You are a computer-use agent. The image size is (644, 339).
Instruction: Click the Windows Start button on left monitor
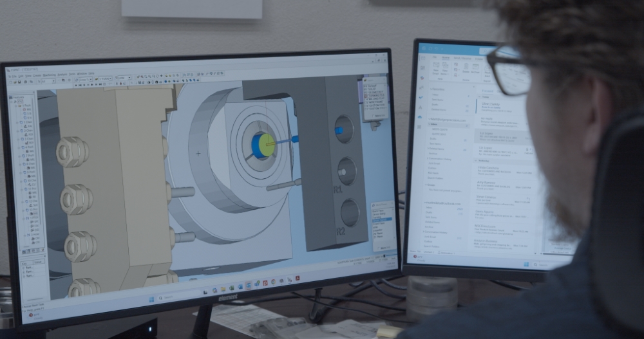[151, 299]
